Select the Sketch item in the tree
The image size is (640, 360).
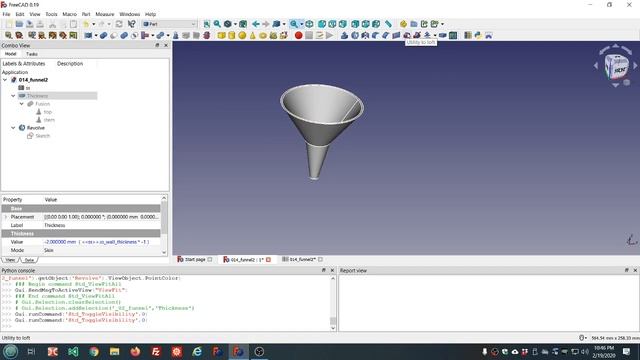39,136
